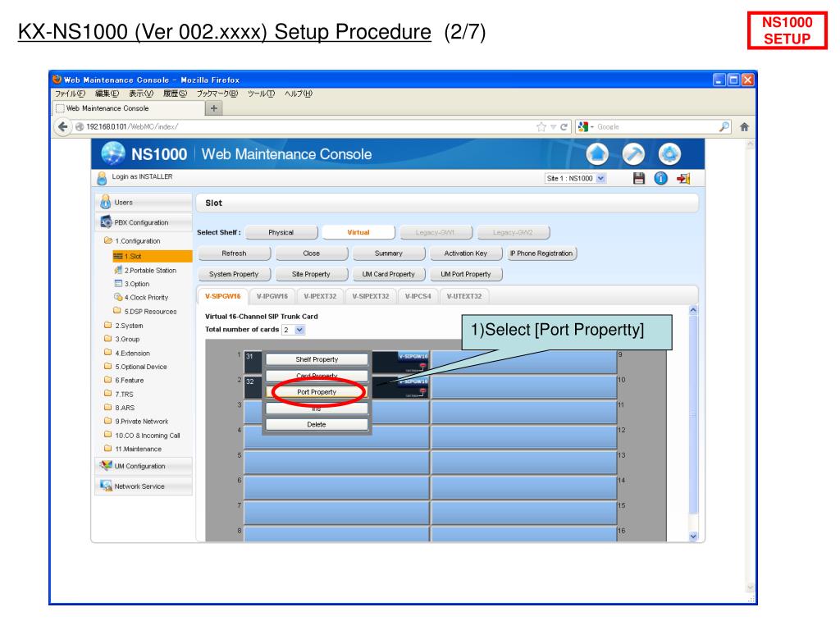Open PBX Configuration section
Viewport: 840px width, 630px height.
(144, 222)
